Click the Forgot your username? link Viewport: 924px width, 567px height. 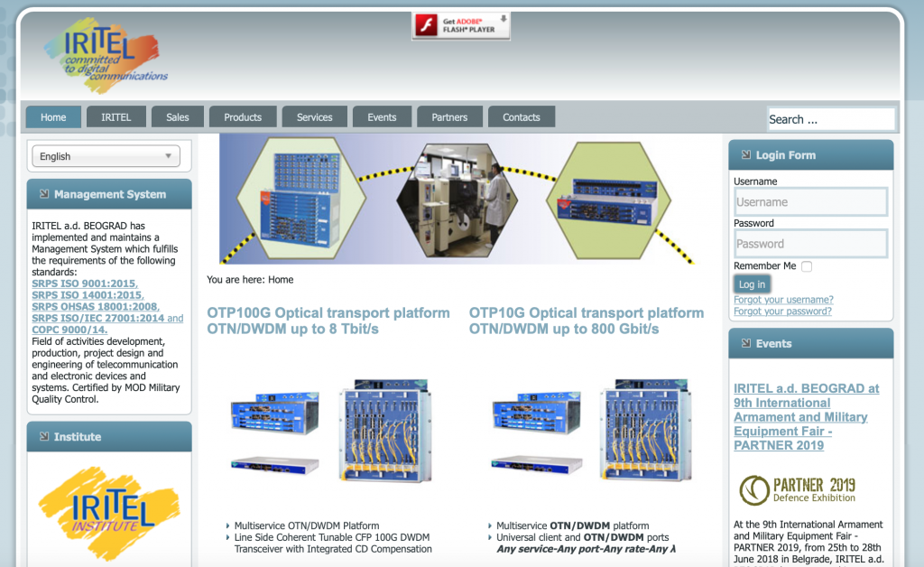pyautogui.click(x=784, y=300)
